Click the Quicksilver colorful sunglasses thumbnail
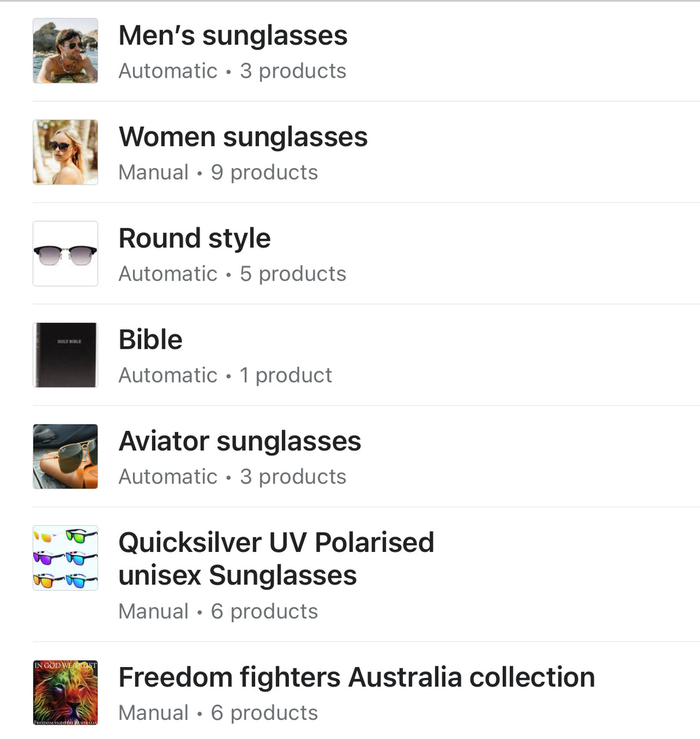Image resolution: width=700 pixels, height=739 pixels. pyautogui.click(x=66, y=558)
